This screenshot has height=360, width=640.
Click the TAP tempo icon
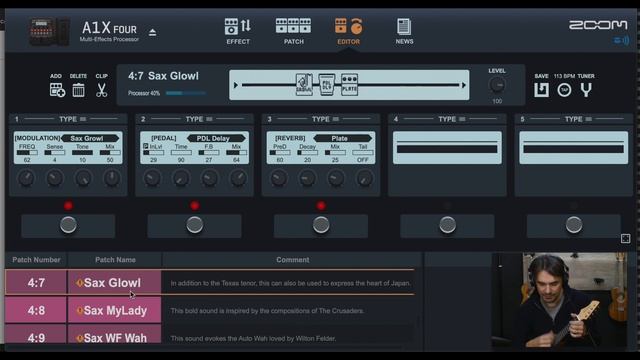[564, 90]
